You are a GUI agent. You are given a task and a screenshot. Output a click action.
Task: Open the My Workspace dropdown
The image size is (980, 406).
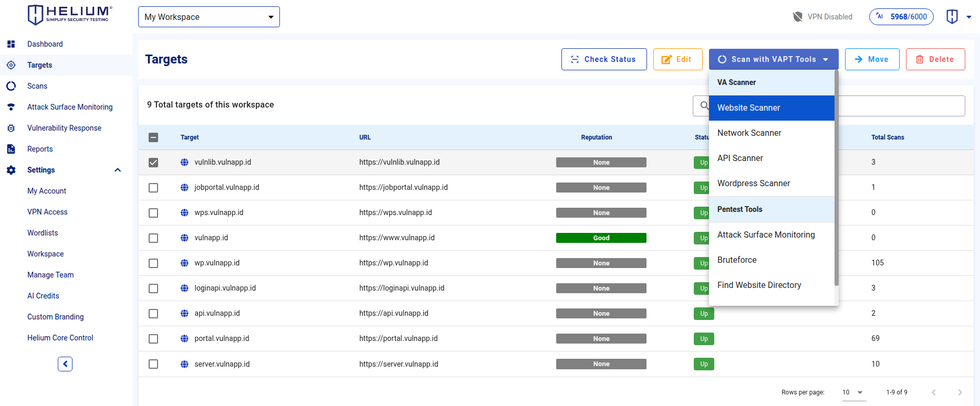[x=209, y=17]
